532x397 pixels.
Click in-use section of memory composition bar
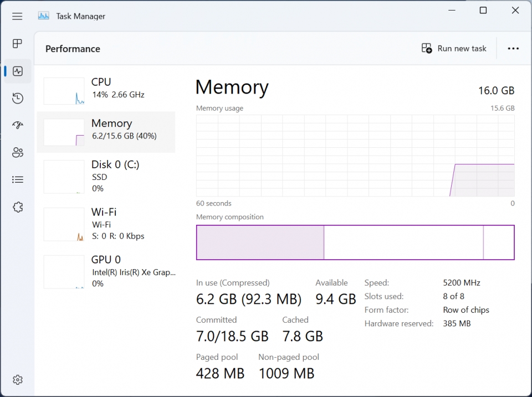pyautogui.click(x=260, y=243)
